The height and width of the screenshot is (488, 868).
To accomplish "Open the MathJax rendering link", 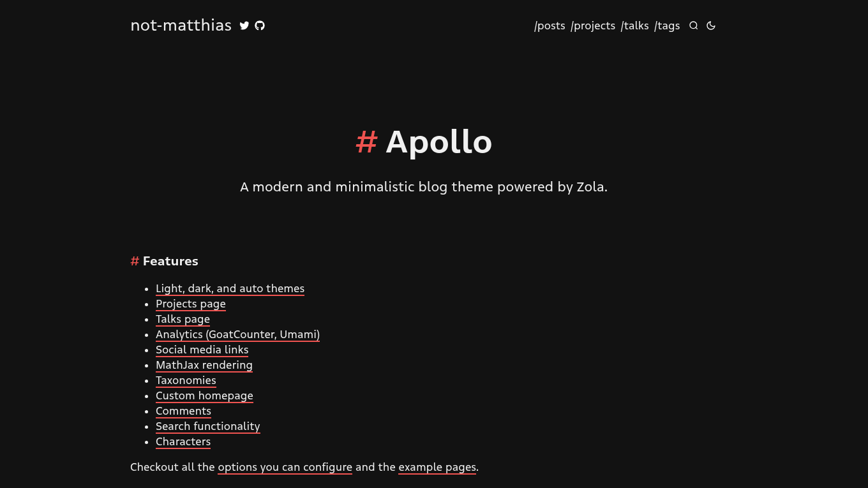I will (x=204, y=366).
